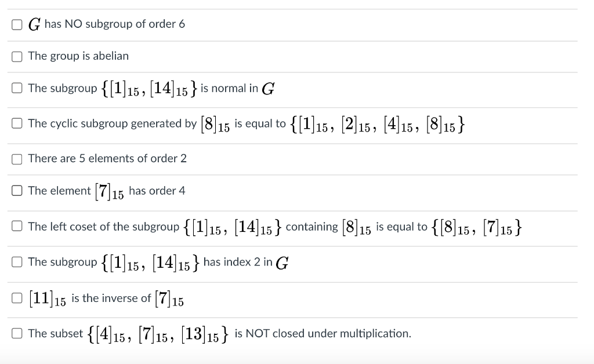The height and width of the screenshot is (364, 594).
Task: Check 'The element [7]15 has order 4'
Action: [x=17, y=190]
